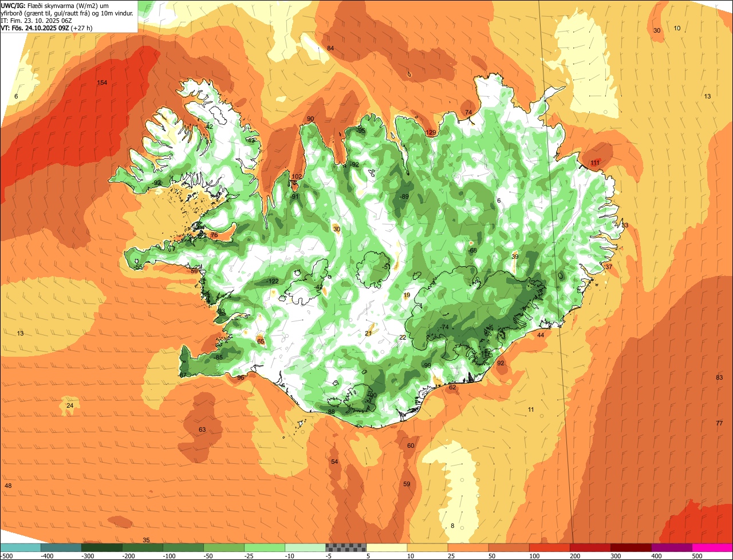
Task: Click the map value '59'
Action: [407, 484]
